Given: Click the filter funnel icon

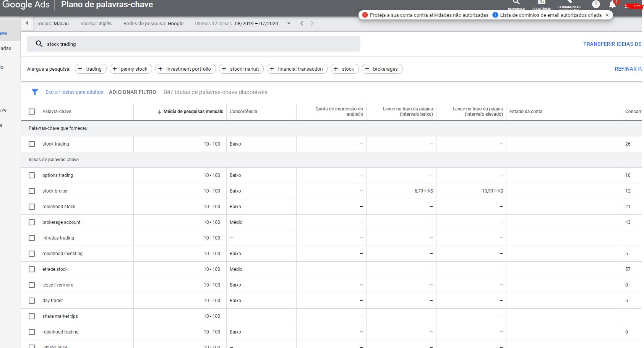Looking at the screenshot, I should coord(35,92).
